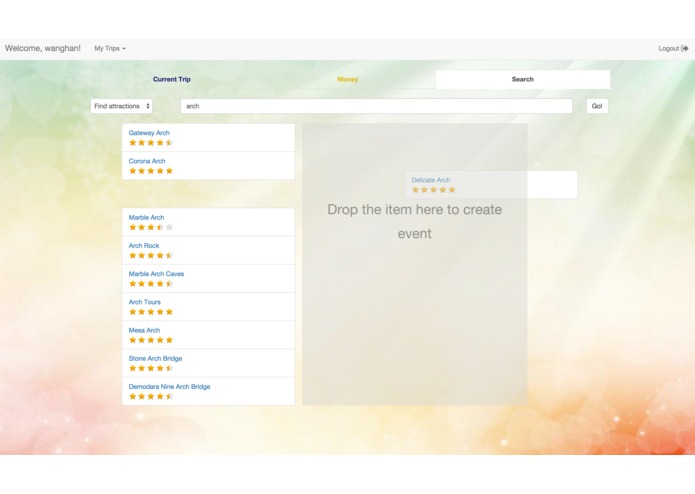The image size is (695, 494).
Task: Open the Mesa Arch link
Action: [x=144, y=330]
